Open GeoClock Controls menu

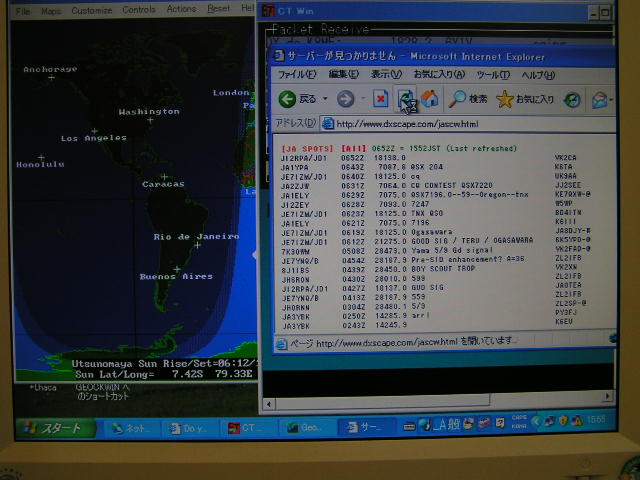pyautogui.click(x=139, y=9)
